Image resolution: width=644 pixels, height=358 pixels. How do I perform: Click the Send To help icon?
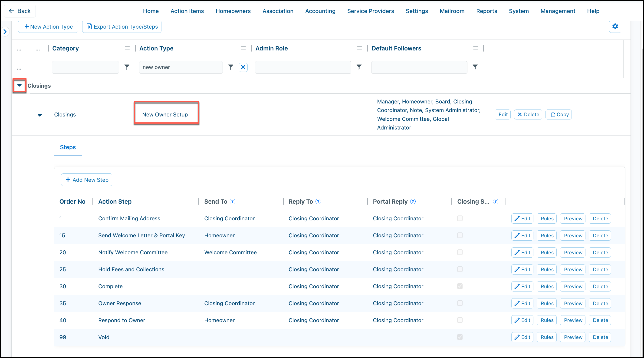[x=233, y=202]
